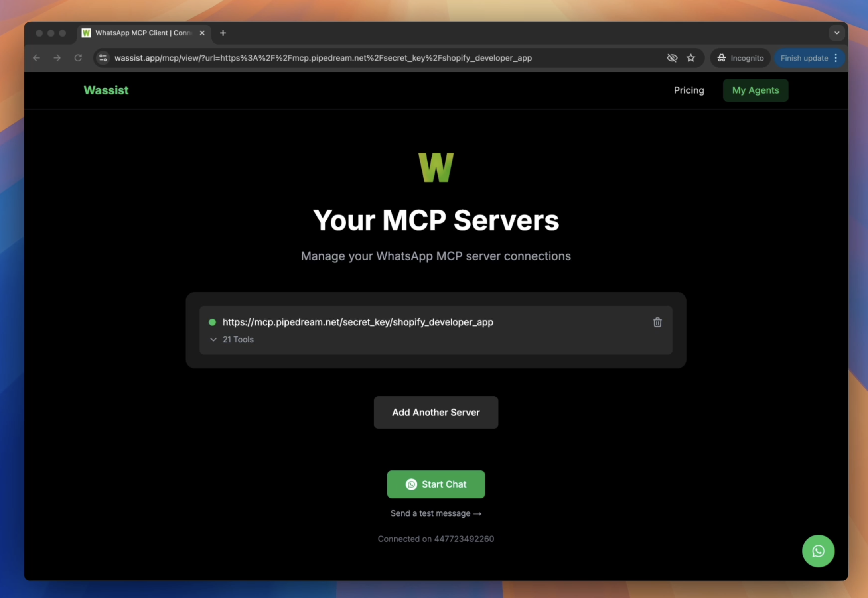Screen dimensions: 868x598
Task: Click the pipedream server URL
Action: pos(358,322)
